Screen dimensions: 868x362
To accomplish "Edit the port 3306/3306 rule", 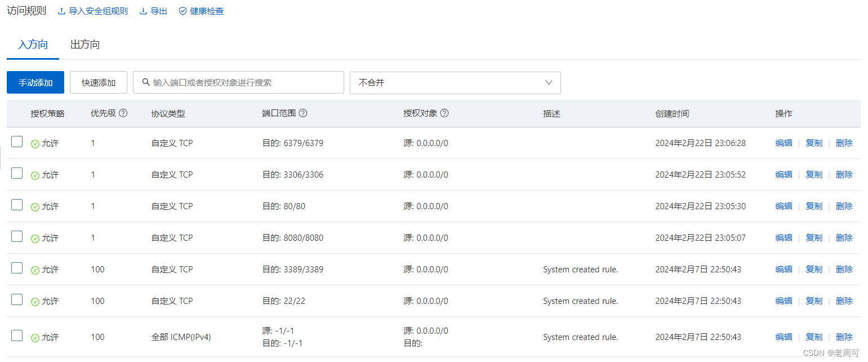I will 784,175.
